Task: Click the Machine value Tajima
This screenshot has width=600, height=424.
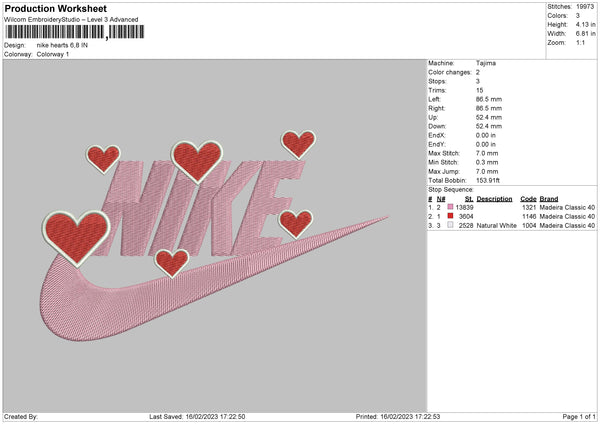Action: click(486, 63)
